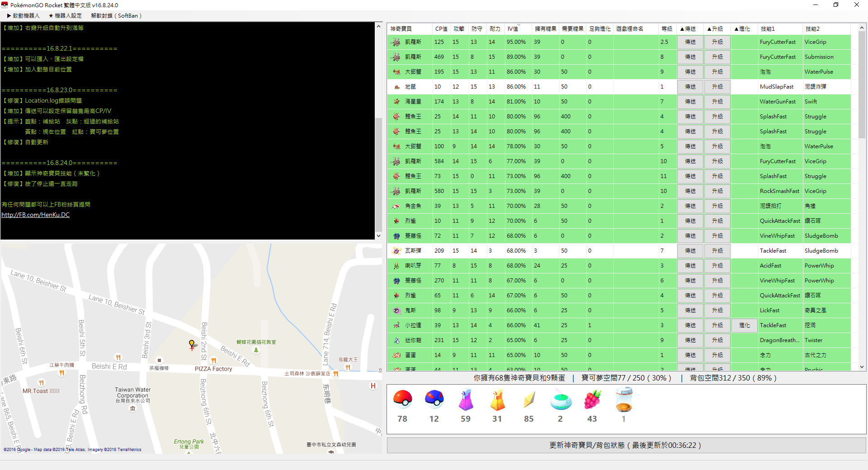Click the log panel's scroll-down arrow

(378, 235)
